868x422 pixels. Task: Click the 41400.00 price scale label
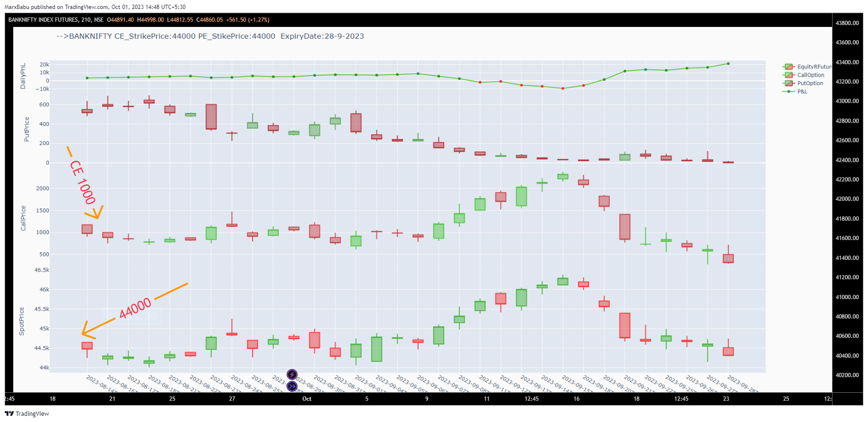tap(847, 258)
